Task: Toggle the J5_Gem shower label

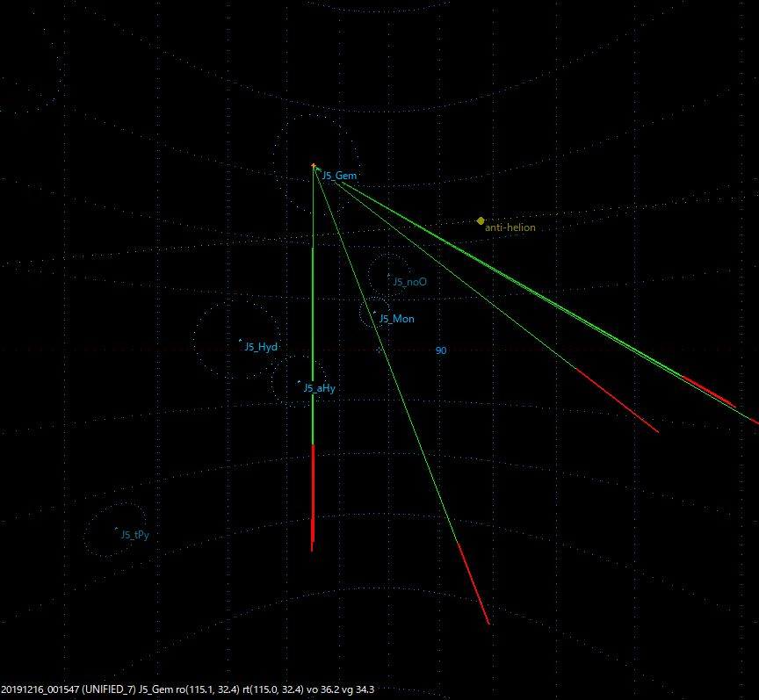Action: (x=339, y=176)
